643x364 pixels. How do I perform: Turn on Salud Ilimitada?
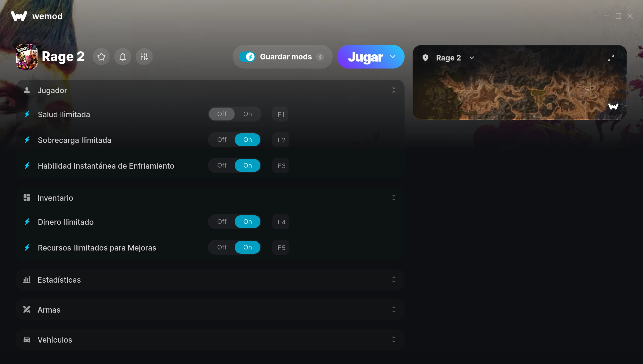(248, 114)
